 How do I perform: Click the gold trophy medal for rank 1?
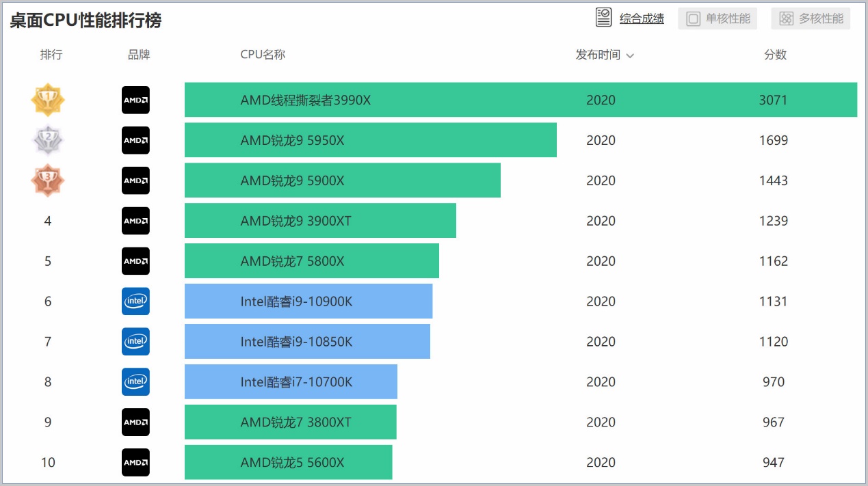pyautogui.click(x=48, y=100)
